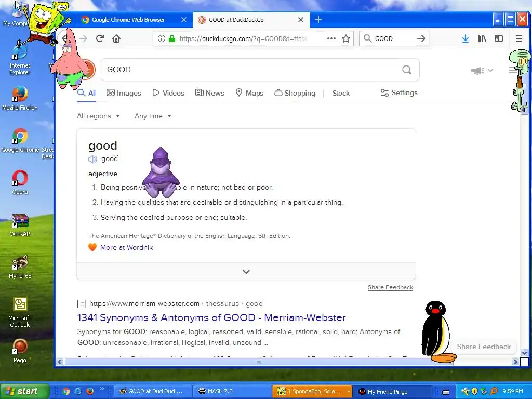The height and width of the screenshot is (399, 532).
Task: Expand the Any time filter dropdown
Action: [153, 116]
